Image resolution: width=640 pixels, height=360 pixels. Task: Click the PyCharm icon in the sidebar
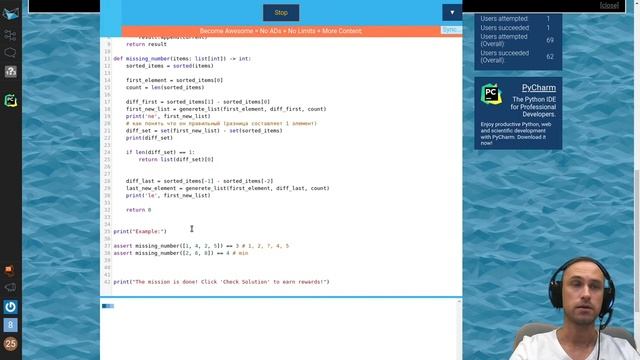[x=11, y=100]
